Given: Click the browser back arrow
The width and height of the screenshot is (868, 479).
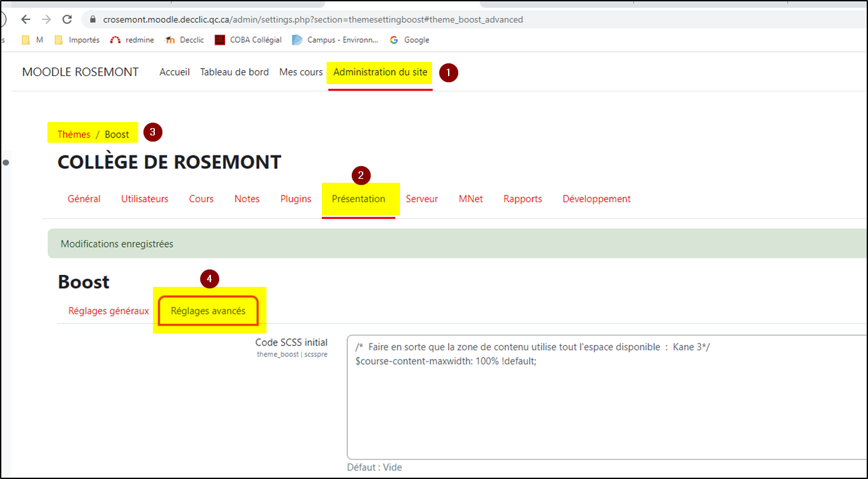Looking at the screenshot, I should point(25,19).
